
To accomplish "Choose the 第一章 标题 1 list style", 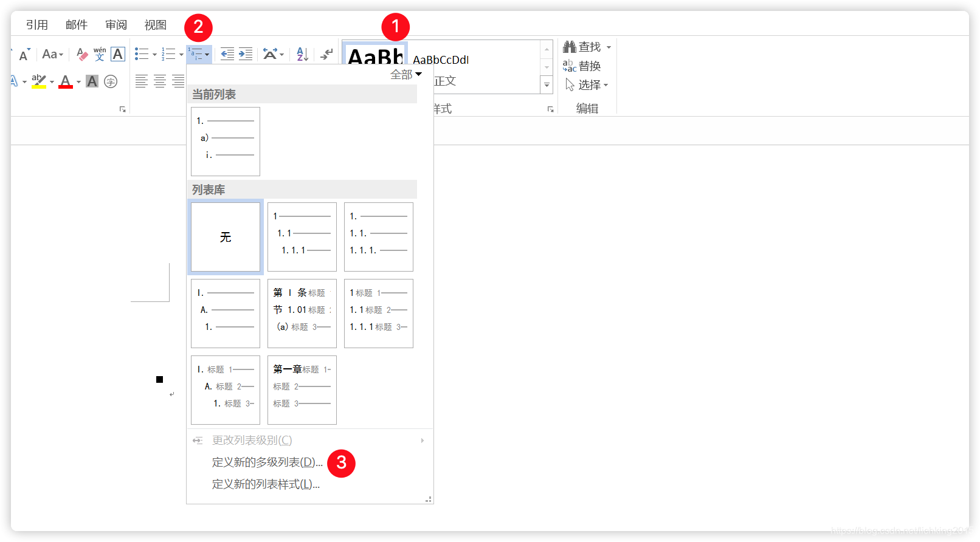I will click(x=302, y=390).
